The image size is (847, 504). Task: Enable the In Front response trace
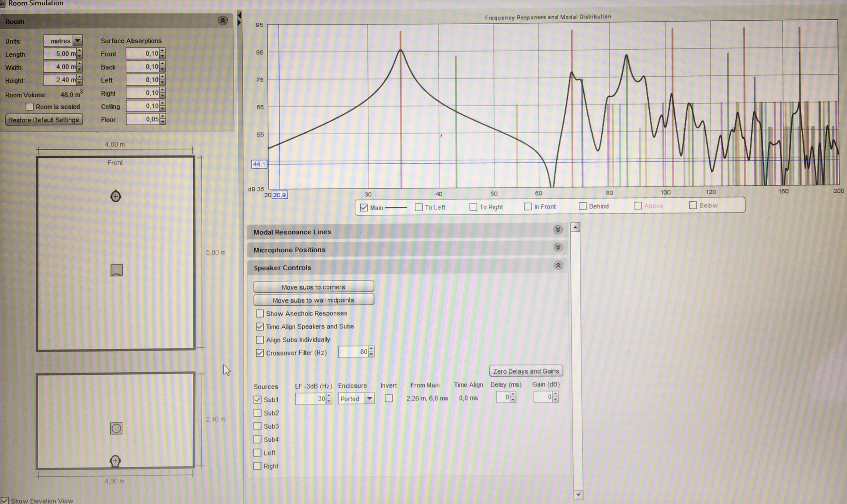tap(528, 206)
